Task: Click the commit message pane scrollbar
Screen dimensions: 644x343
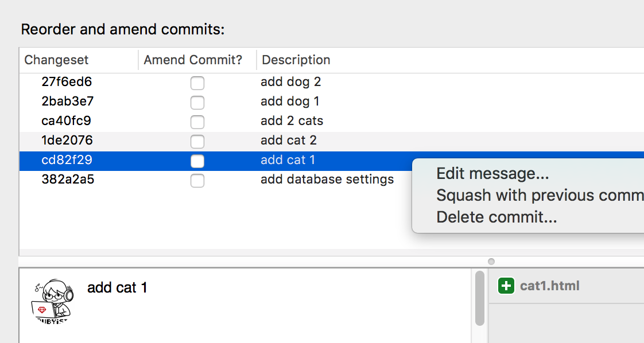Action: pyautogui.click(x=480, y=298)
